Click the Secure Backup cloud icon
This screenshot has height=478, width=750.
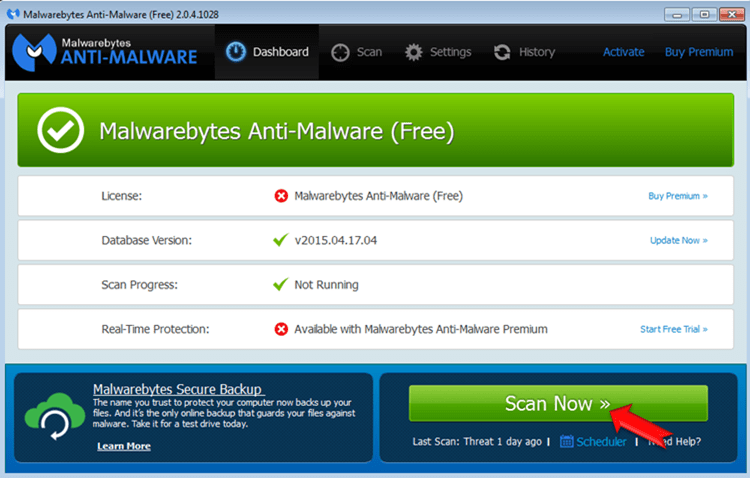point(55,416)
